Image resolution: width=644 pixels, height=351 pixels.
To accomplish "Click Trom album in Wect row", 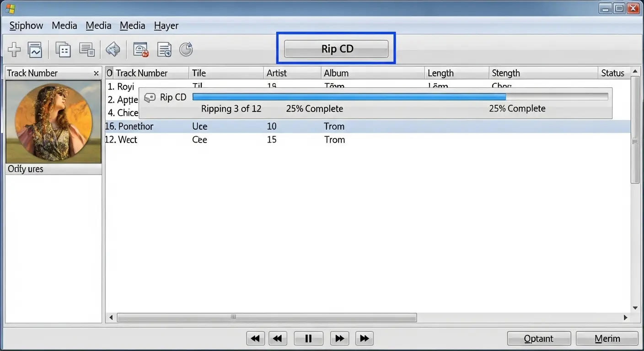I will pos(334,140).
